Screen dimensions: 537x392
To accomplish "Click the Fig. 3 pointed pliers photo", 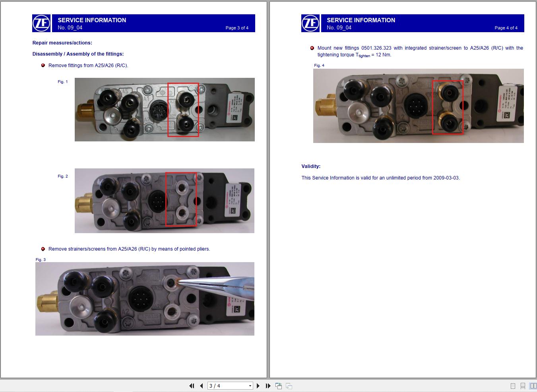I will coord(145,299).
